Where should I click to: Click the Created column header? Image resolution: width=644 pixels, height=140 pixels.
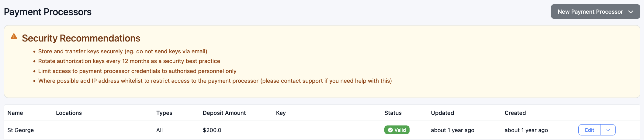click(x=515, y=113)
